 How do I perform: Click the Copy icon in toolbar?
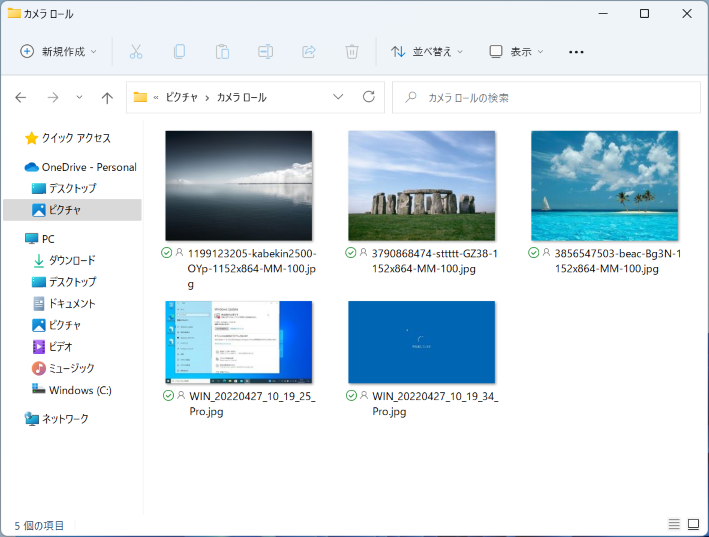(179, 52)
